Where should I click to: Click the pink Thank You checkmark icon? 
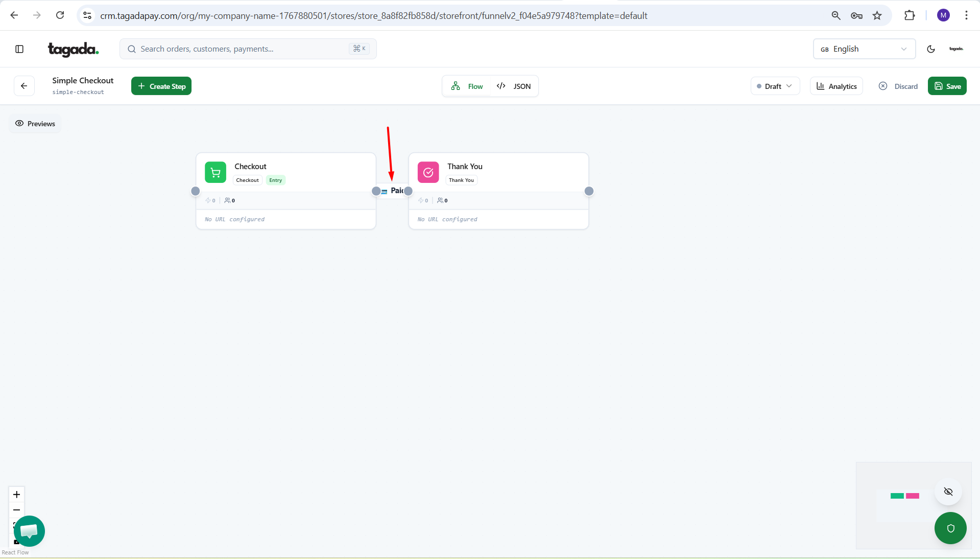(428, 172)
